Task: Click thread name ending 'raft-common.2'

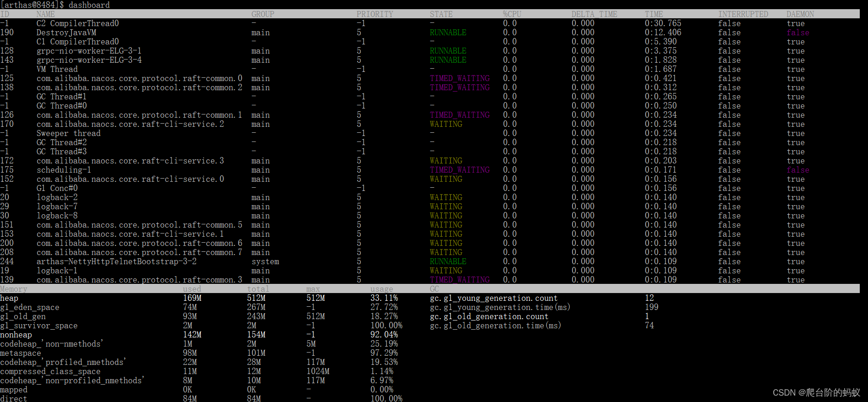Action: pyautogui.click(x=139, y=87)
